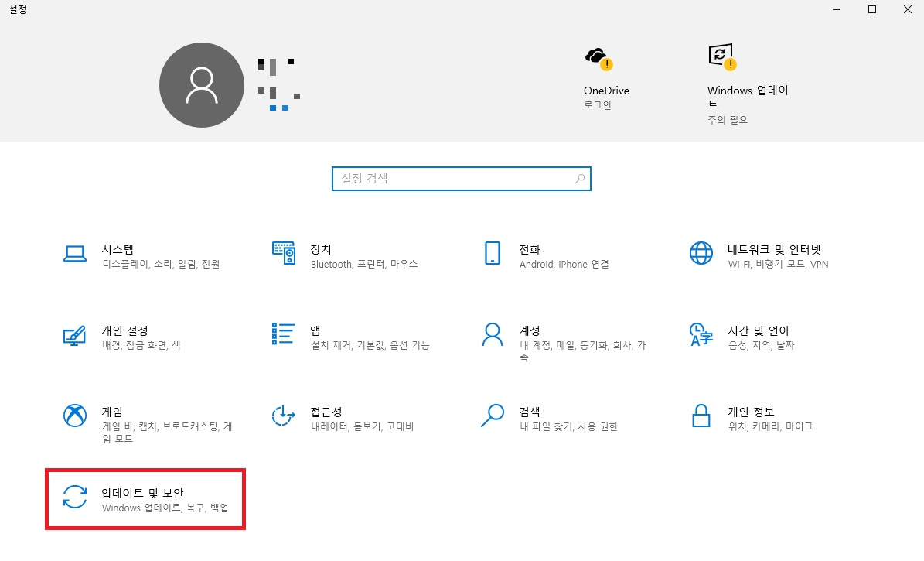Open the 검색 category title
The image size is (924, 561).
(530, 411)
